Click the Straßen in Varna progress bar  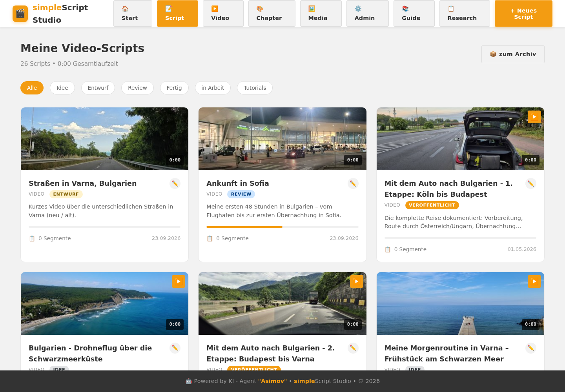click(x=104, y=227)
